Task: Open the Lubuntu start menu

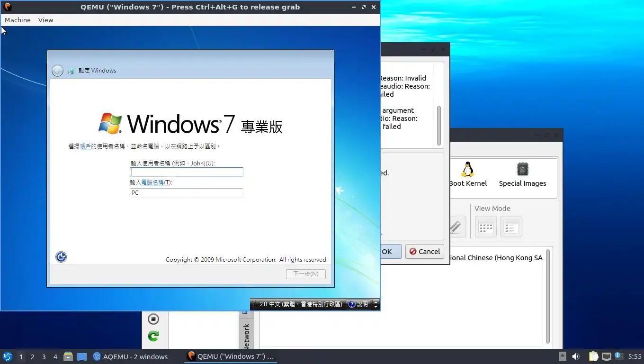Action: click(8, 356)
